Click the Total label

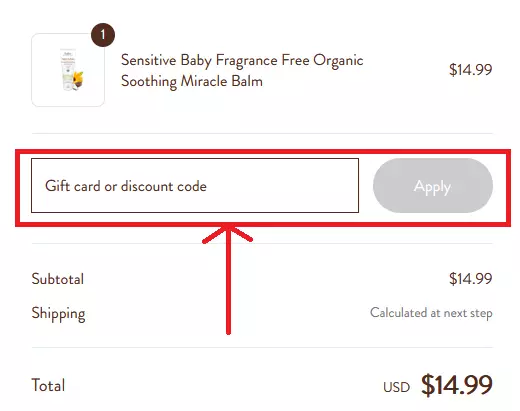tap(48, 385)
